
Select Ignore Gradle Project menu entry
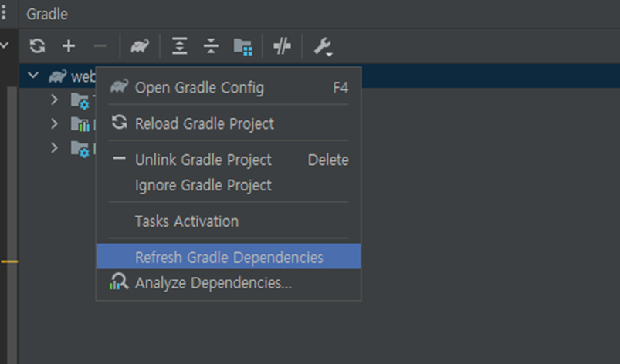(x=229, y=185)
